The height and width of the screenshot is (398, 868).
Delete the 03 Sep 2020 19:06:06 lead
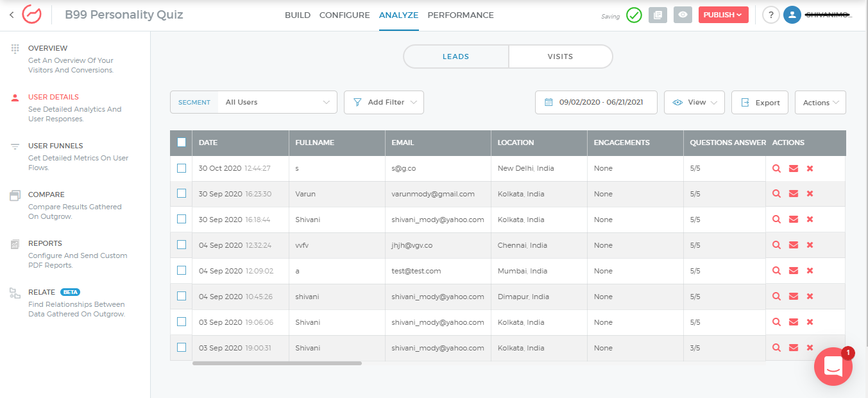pos(810,322)
